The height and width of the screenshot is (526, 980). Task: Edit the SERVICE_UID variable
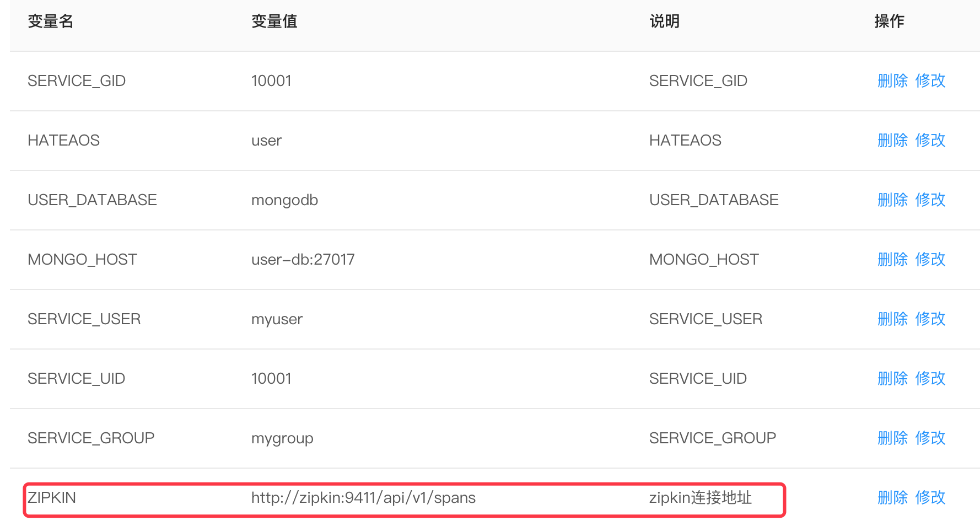930,378
